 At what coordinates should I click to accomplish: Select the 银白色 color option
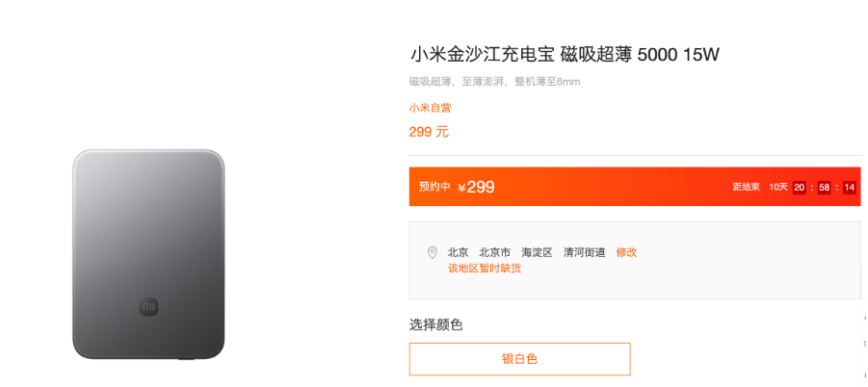[x=519, y=359]
